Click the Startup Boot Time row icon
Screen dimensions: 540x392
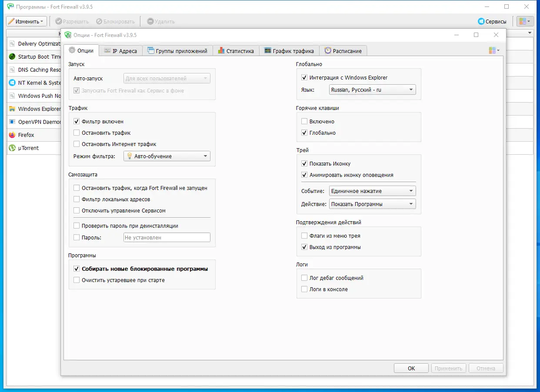[x=12, y=56]
